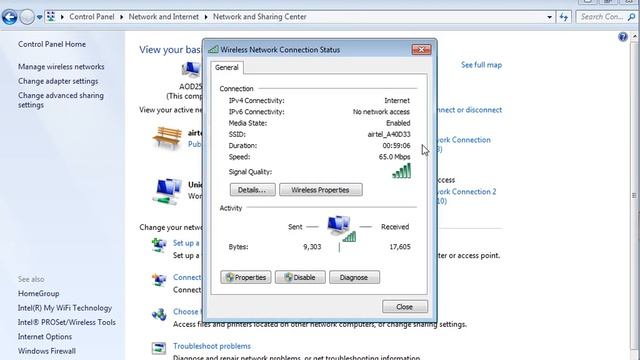
Task: Open Intel PROSet/Wireless Tools
Action: [x=67, y=322]
